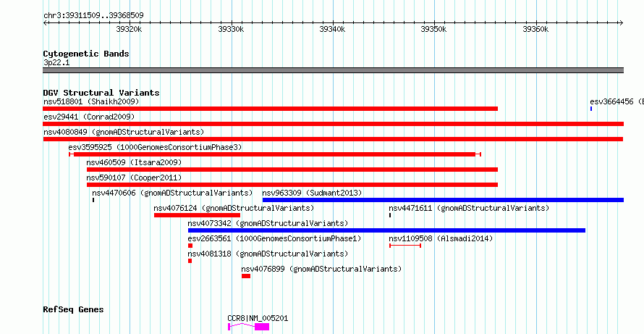Select the esv3595925 variant bar
Viewport: 644px width, 334px height.
[275, 154]
